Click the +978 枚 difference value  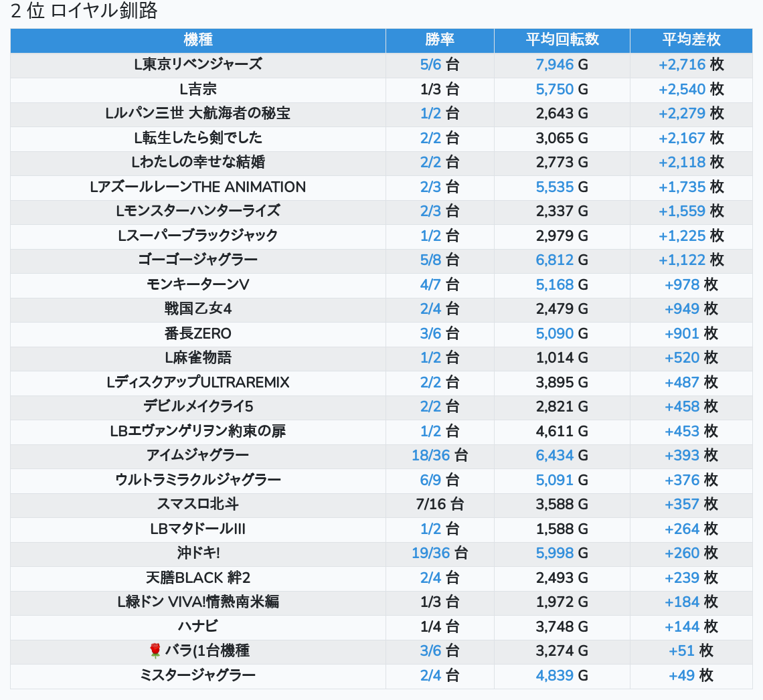[691, 284]
